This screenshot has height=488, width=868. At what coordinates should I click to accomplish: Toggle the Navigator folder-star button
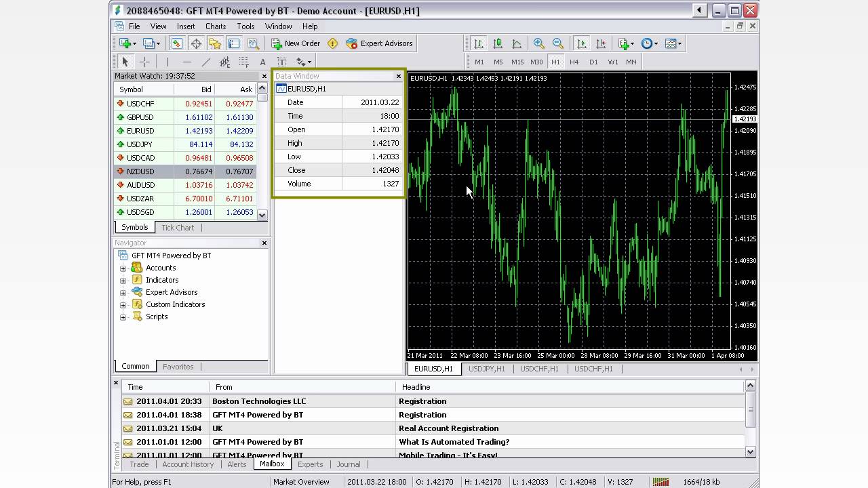(215, 43)
